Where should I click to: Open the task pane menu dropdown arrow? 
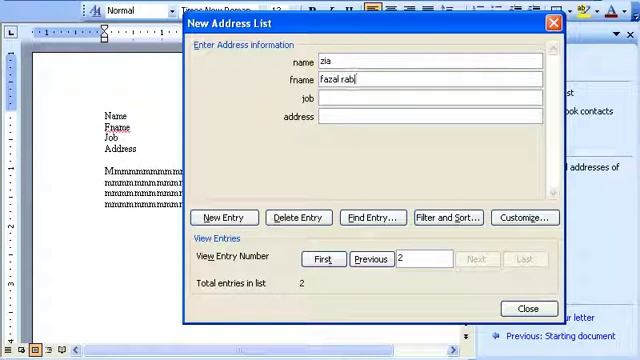616,34
